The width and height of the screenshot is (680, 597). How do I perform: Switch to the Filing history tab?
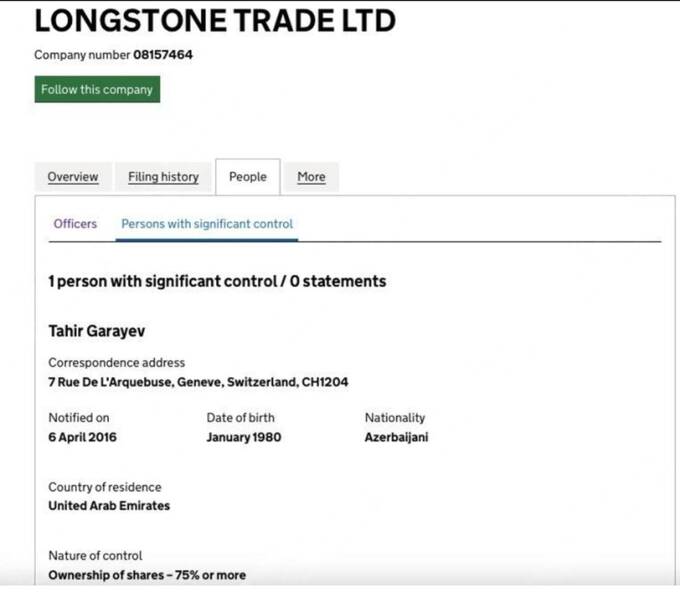pyautogui.click(x=163, y=177)
